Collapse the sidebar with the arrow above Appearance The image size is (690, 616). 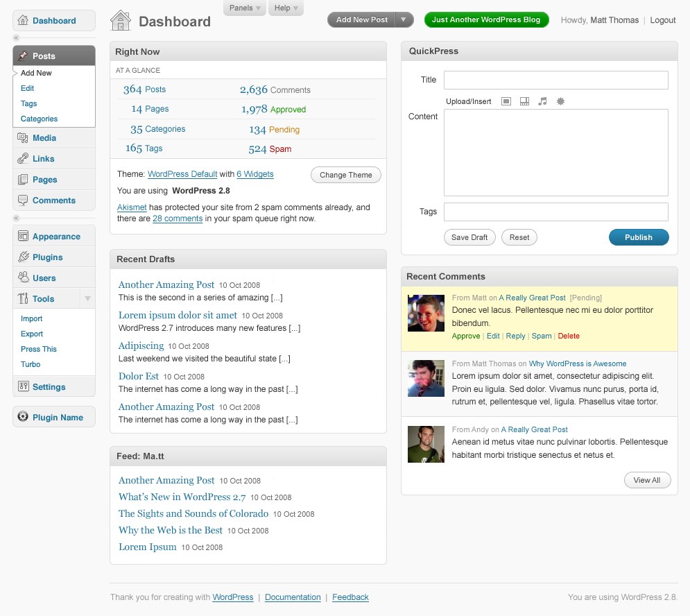15,218
